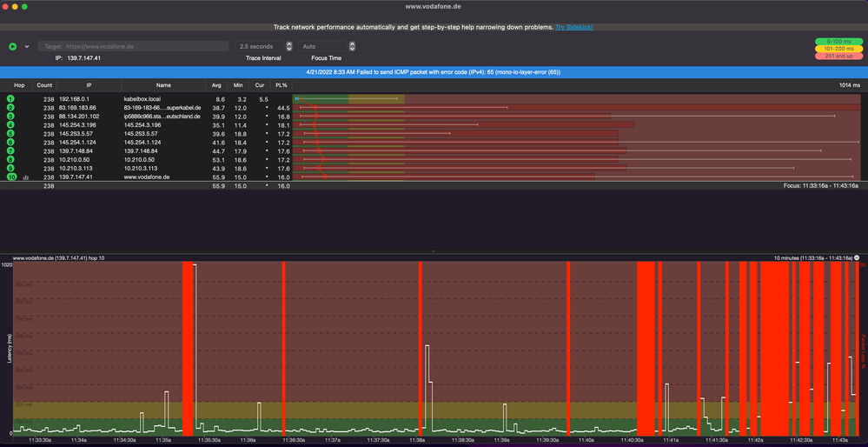Click the PL% column header

(282, 85)
